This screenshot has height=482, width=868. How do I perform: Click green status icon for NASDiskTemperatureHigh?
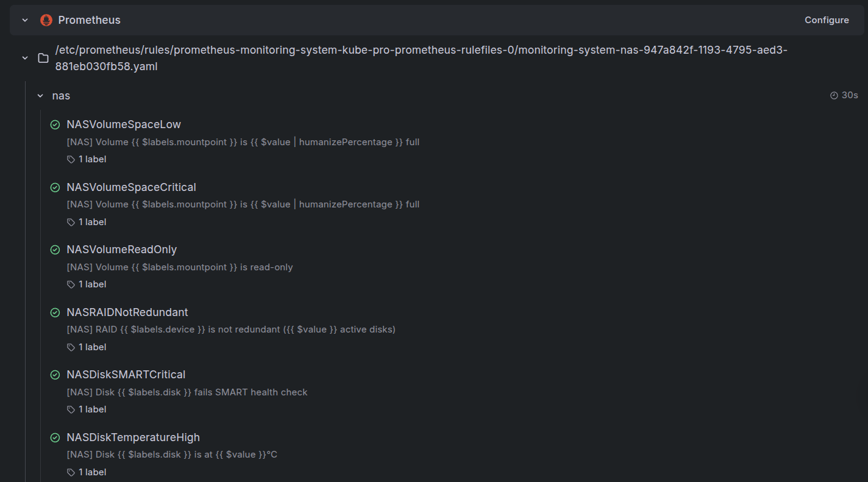(x=55, y=437)
